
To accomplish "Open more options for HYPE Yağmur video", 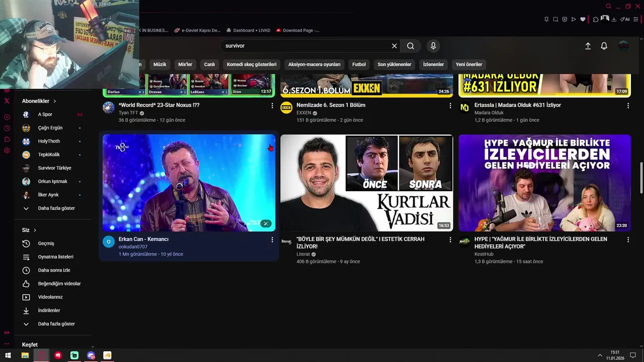I will (x=628, y=240).
